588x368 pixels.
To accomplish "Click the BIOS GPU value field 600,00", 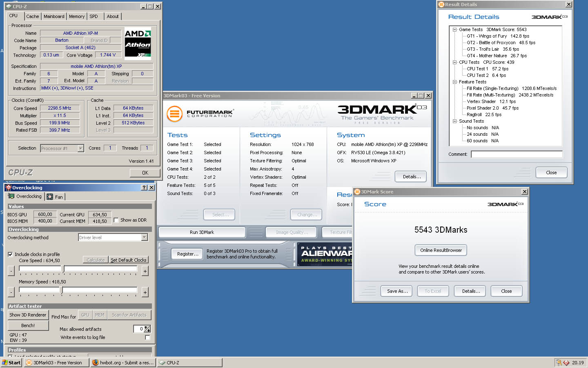I will point(45,214).
